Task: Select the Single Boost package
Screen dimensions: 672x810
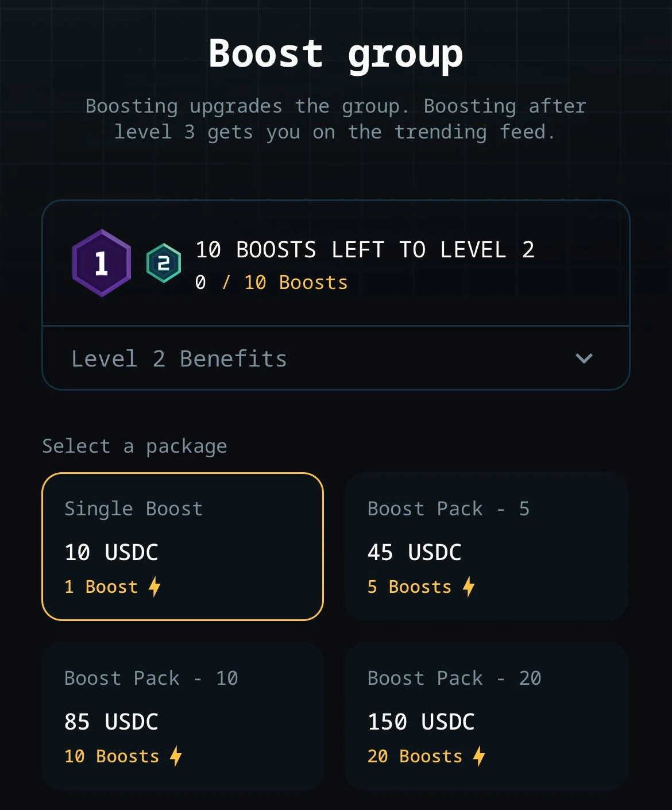Action: (x=183, y=546)
